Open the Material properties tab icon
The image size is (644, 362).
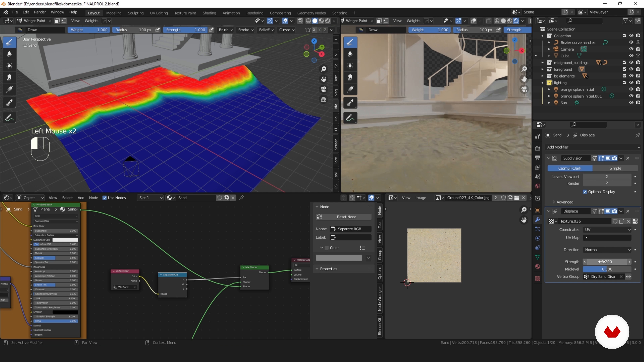[538, 267]
